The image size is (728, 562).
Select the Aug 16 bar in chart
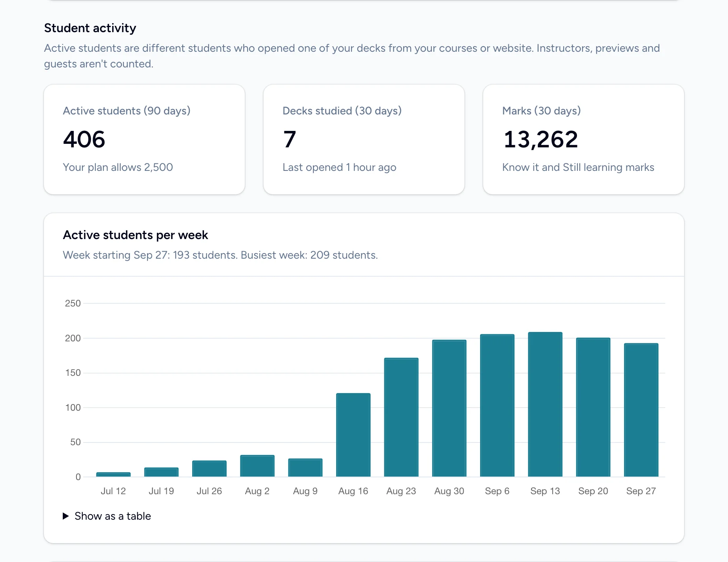click(353, 435)
